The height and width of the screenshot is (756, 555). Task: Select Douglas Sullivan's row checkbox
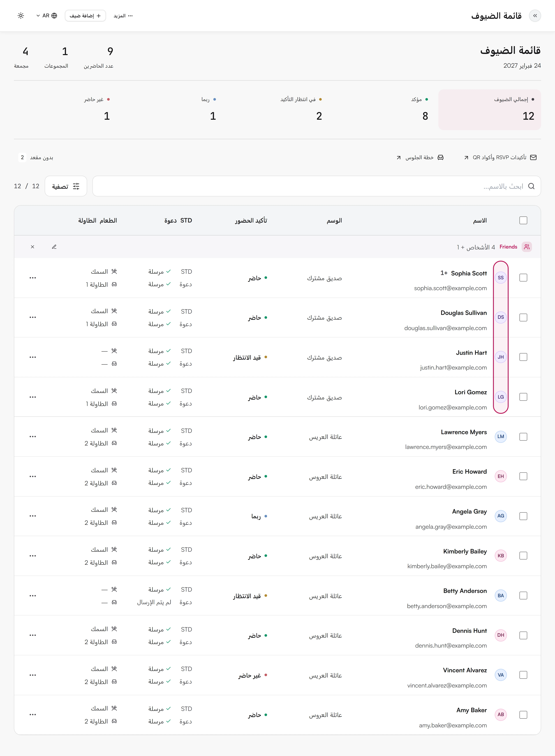click(x=523, y=317)
